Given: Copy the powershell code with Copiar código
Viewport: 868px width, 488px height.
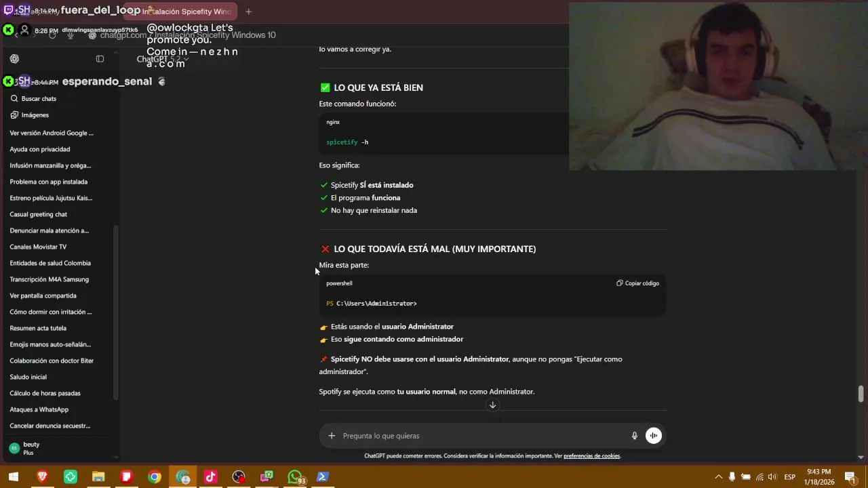Looking at the screenshot, I should coord(637,283).
